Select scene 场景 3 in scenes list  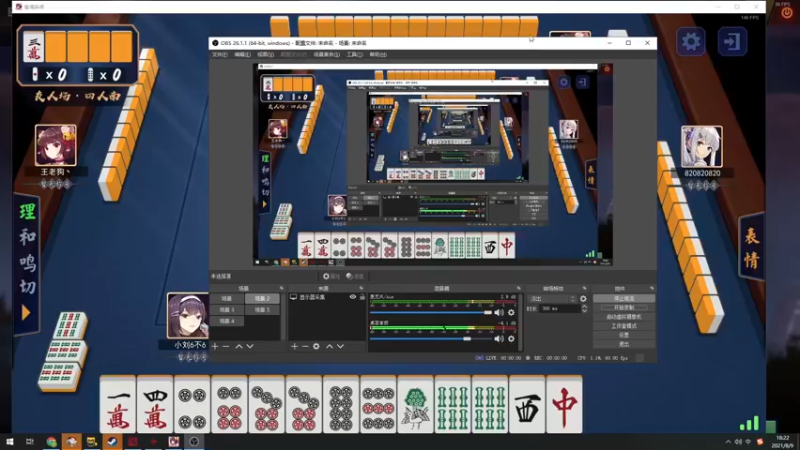[227, 310]
